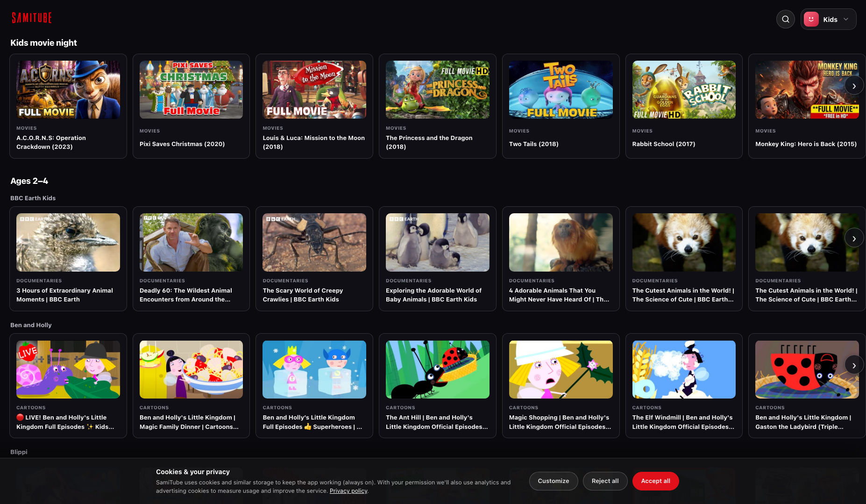Image resolution: width=866 pixels, height=504 pixels.
Task: Open The Elf Windmill episode thumbnail
Action: point(684,369)
